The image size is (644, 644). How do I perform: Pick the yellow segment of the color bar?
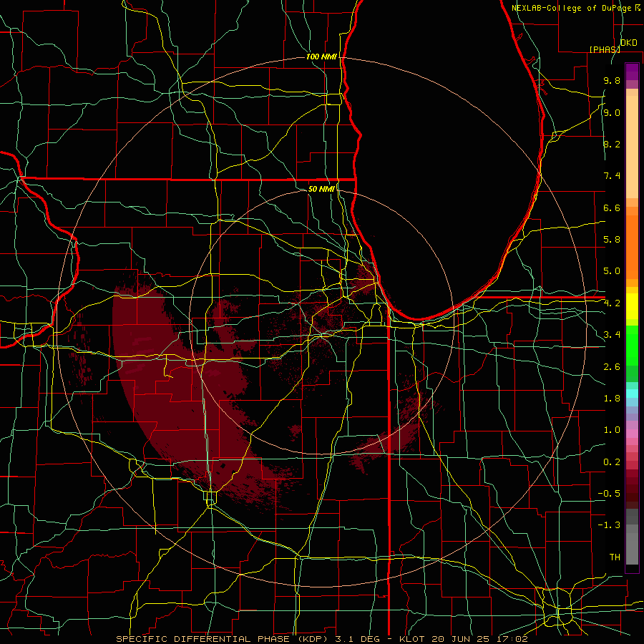point(632,306)
